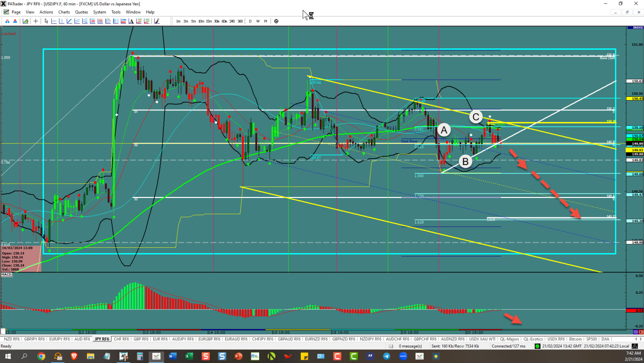Image resolution: width=644 pixels, height=363 pixels.
Task: Click the chart type icon with green bars
Action: coord(25,21)
